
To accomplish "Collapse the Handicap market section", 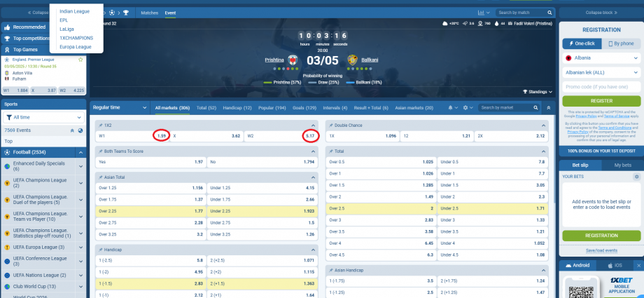I will point(313,250).
